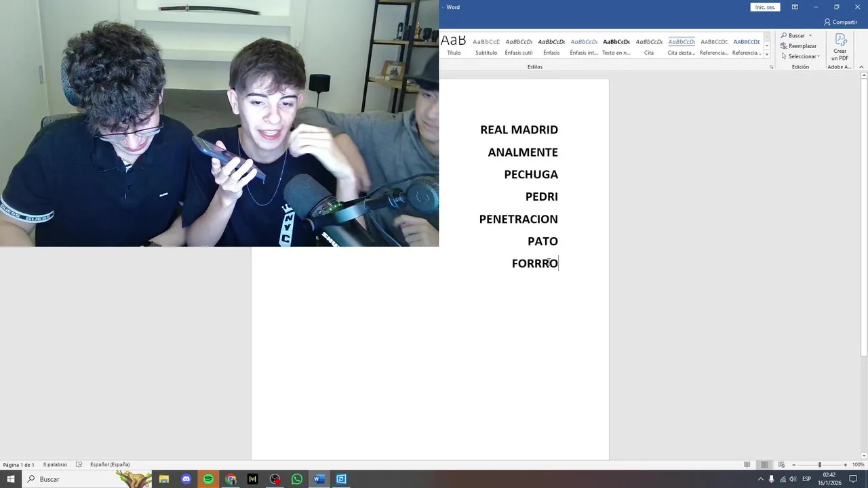Click Crear un PDF Adobe button
This screenshot has height=488, width=868.
[840, 47]
